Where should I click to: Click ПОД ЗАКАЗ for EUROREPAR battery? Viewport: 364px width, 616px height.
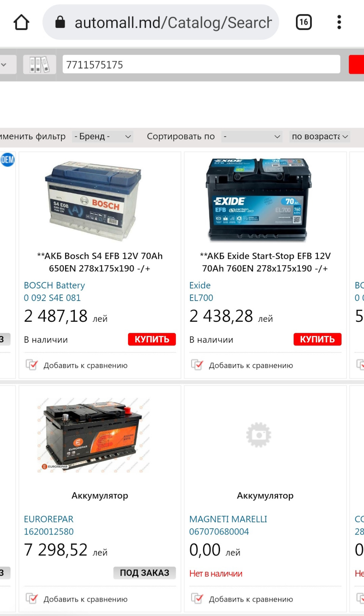(x=144, y=573)
